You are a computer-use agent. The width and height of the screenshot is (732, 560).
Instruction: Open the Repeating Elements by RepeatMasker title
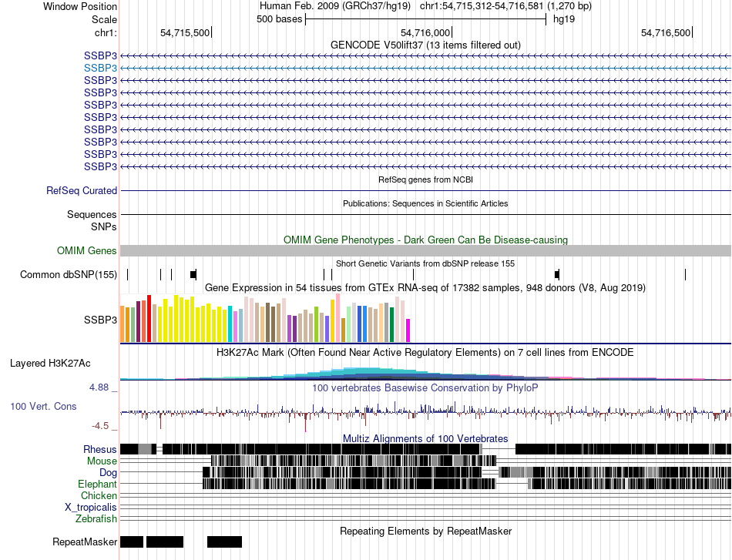(x=425, y=531)
